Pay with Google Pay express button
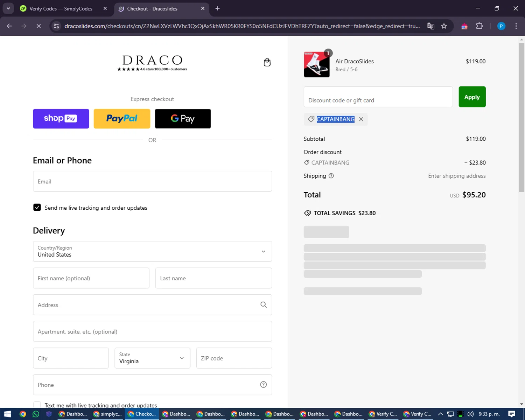 pyautogui.click(x=183, y=119)
